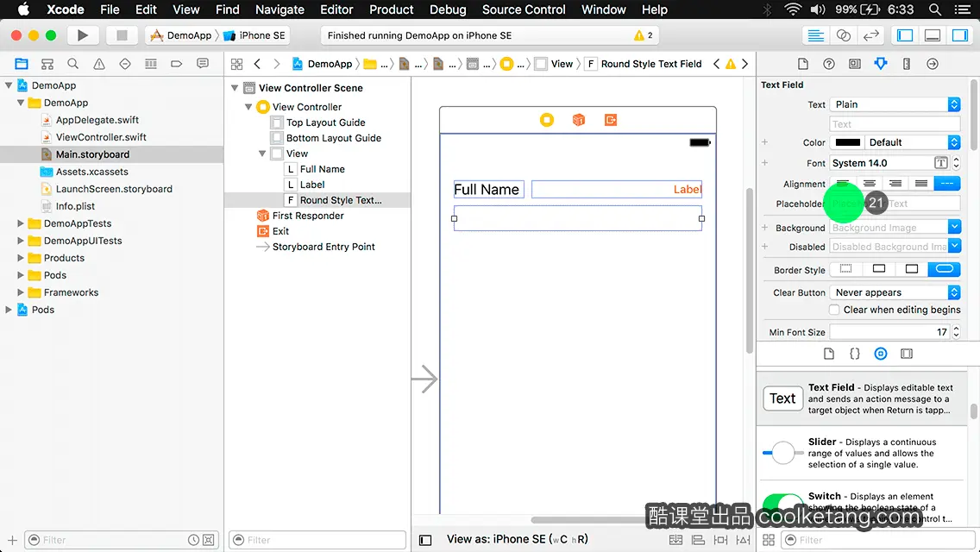Click View as: iPhone SE button
Image resolution: width=980 pixels, height=552 pixels.
click(x=517, y=539)
